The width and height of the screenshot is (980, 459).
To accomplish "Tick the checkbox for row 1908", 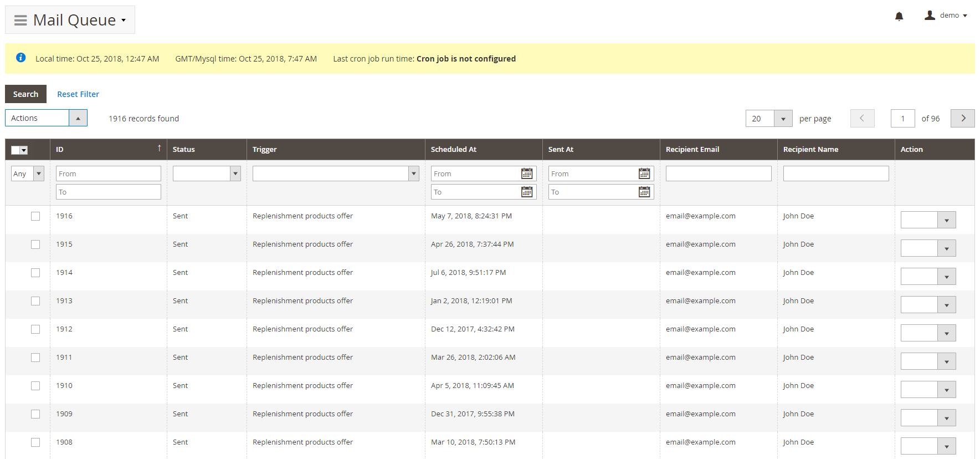I will coord(35,442).
